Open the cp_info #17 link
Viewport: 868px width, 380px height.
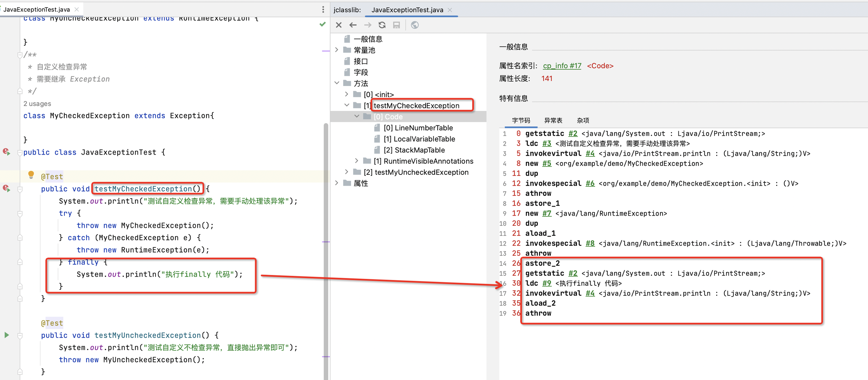point(562,66)
